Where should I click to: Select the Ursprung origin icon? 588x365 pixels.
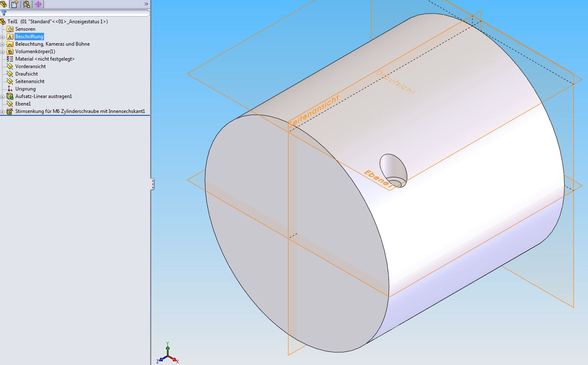(10, 89)
